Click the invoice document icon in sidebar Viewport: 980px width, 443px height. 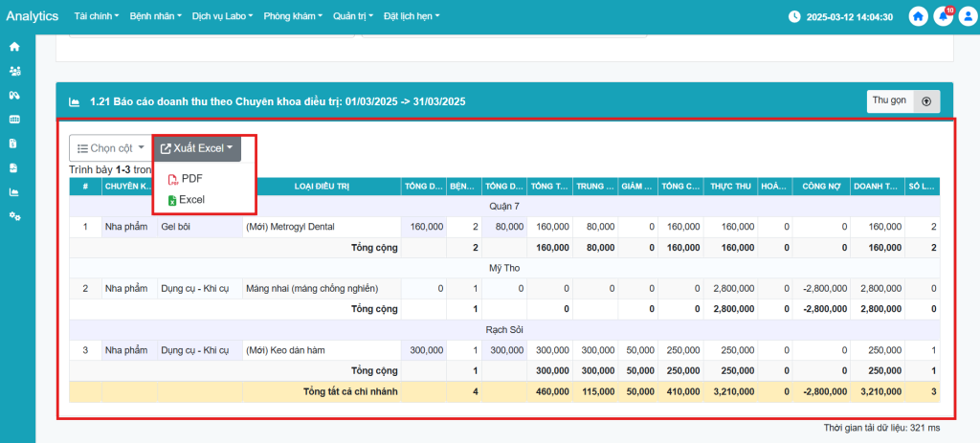[14, 144]
